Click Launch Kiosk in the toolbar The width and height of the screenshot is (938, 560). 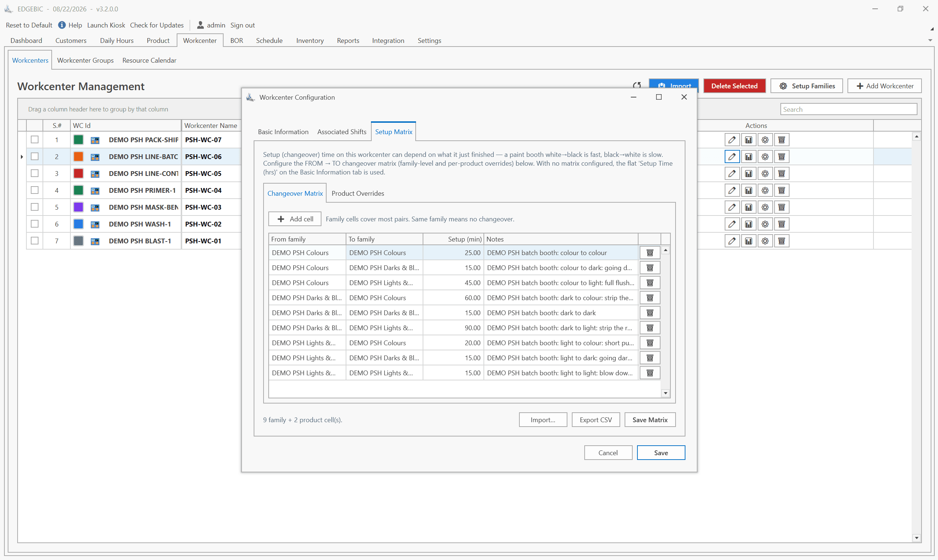pos(106,25)
